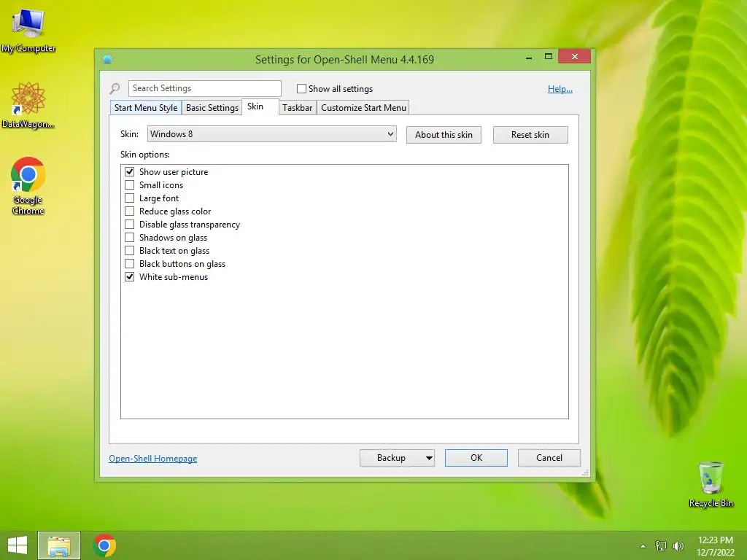This screenshot has width=747, height=560.
Task: Open the volume tray icon
Action: coord(678,546)
